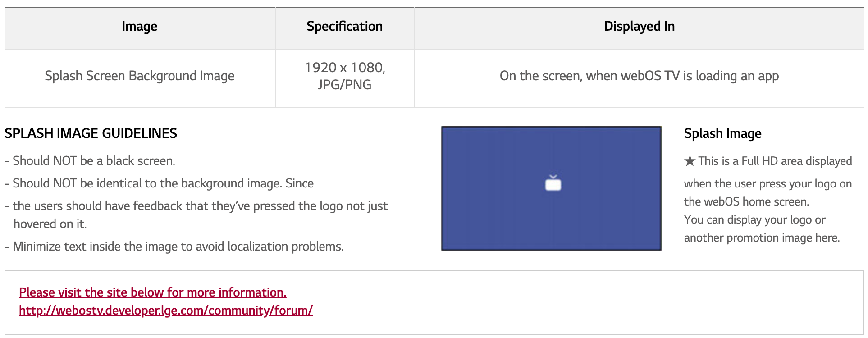
Task: Click the 'Splash Image' heading
Action: (722, 133)
